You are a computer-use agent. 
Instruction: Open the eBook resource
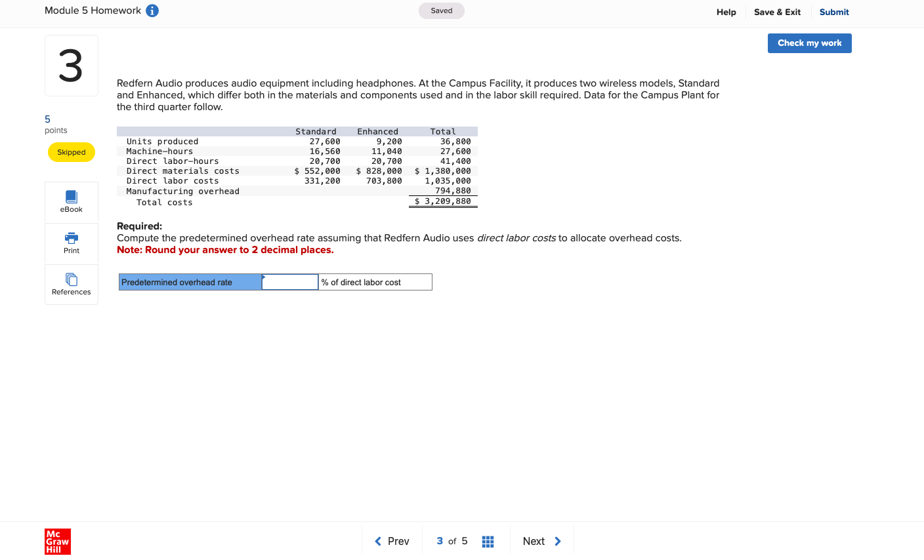pos(71,201)
